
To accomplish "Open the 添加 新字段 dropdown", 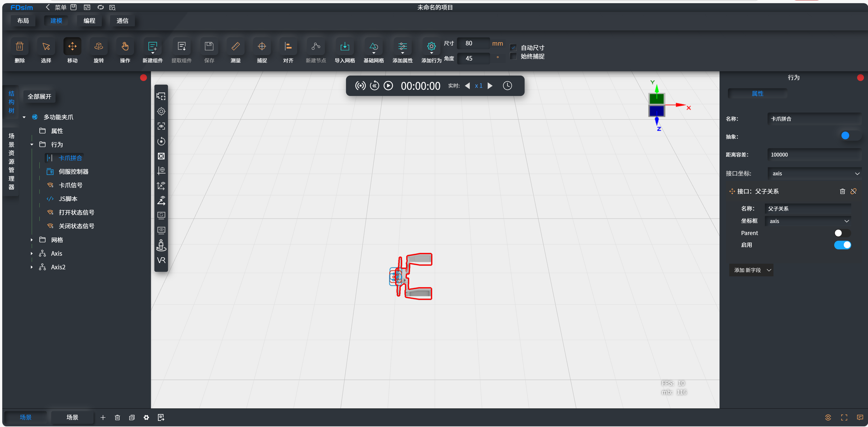I will coord(751,270).
